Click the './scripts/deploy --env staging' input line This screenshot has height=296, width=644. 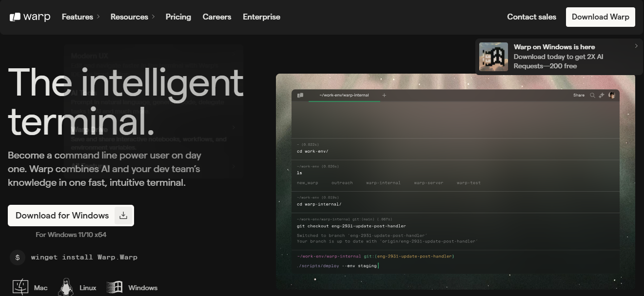[337, 266]
